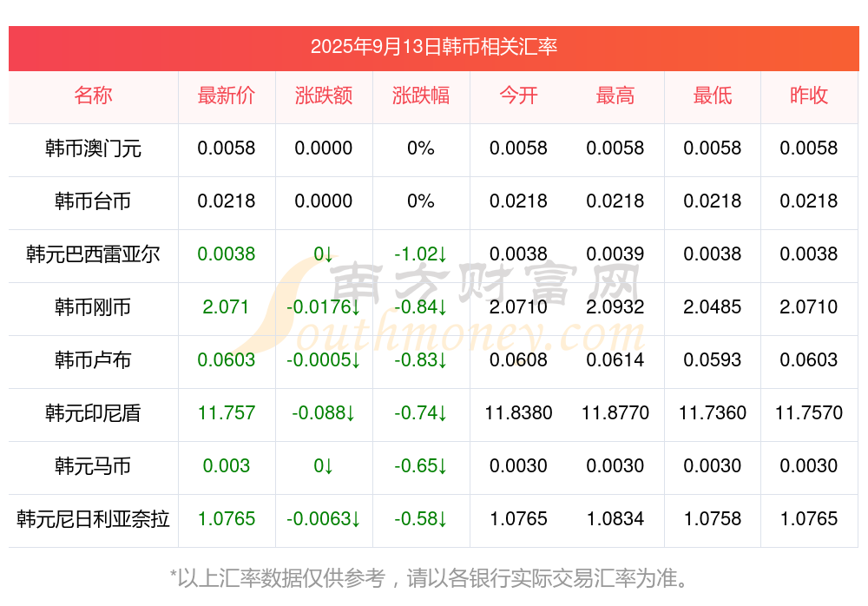Select the 涨跌幅 column header
This screenshot has height=606, width=868.
pos(421,96)
